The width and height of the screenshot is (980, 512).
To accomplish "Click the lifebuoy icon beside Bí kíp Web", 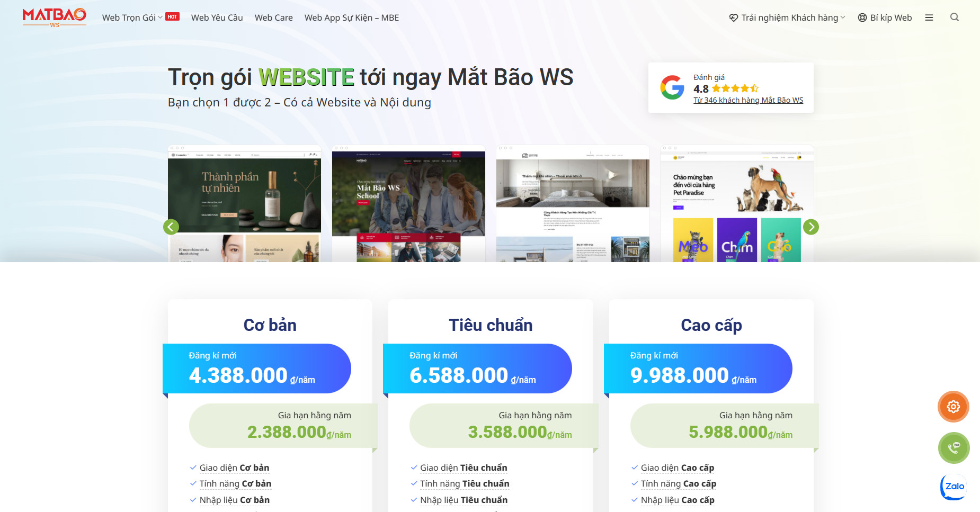I will coord(862,17).
